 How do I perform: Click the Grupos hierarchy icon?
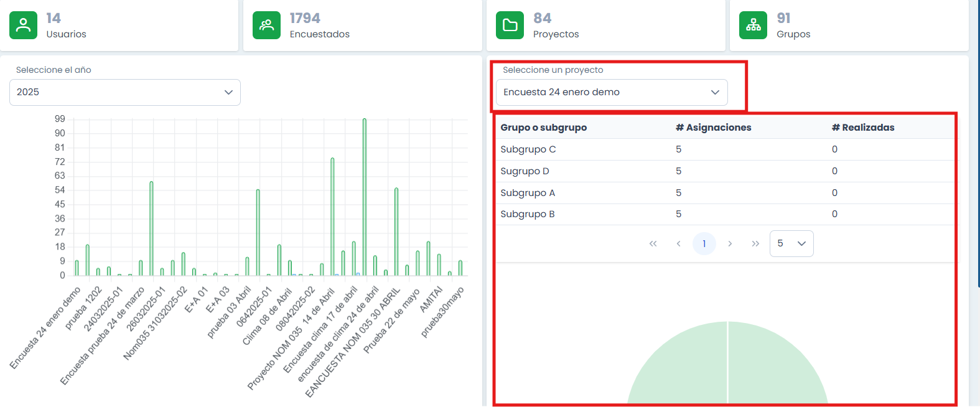coord(753,25)
